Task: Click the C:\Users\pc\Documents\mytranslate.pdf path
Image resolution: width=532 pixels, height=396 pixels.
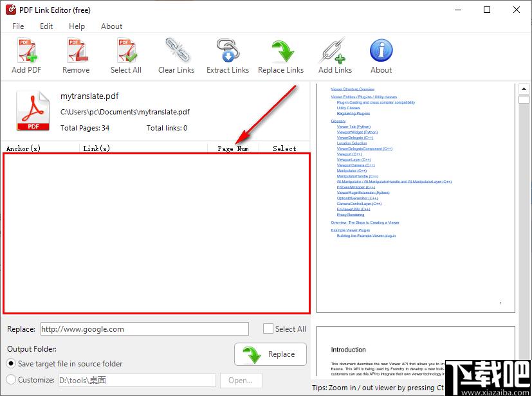Action: [125, 112]
